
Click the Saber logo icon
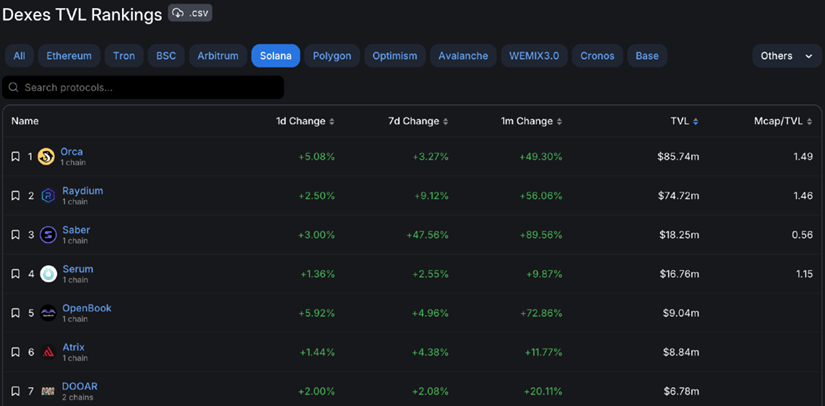(x=48, y=235)
